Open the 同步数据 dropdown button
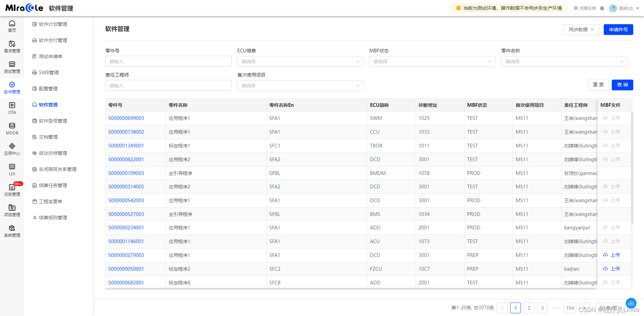 coord(581,30)
